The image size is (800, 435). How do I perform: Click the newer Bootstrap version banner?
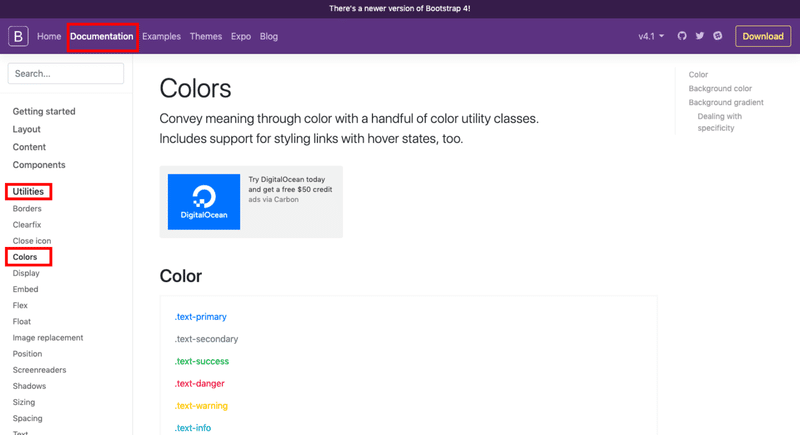point(400,8)
